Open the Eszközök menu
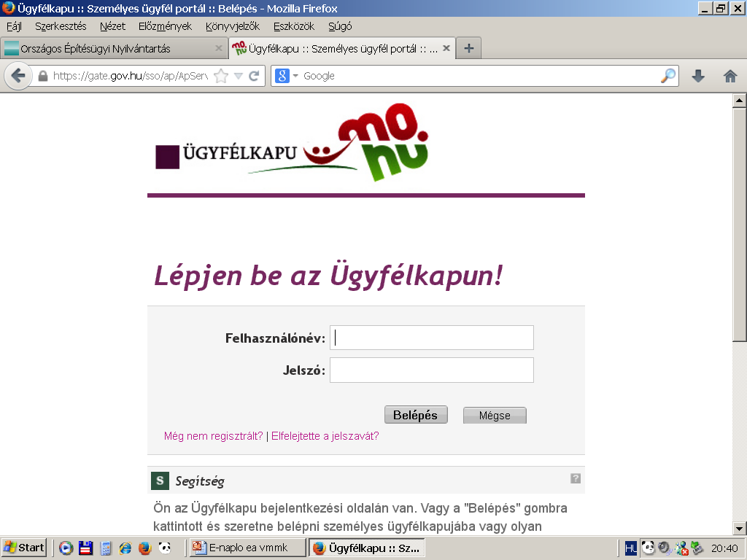Image resolution: width=747 pixels, height=560 pixels. (294, 26)
